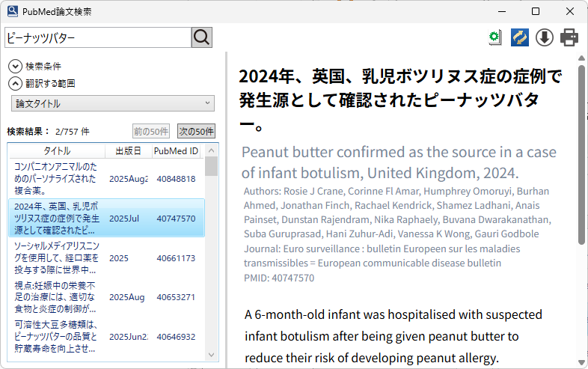Sort by PubMed ID column header
This screenshot has height=369, width=588.
[176, 150]
